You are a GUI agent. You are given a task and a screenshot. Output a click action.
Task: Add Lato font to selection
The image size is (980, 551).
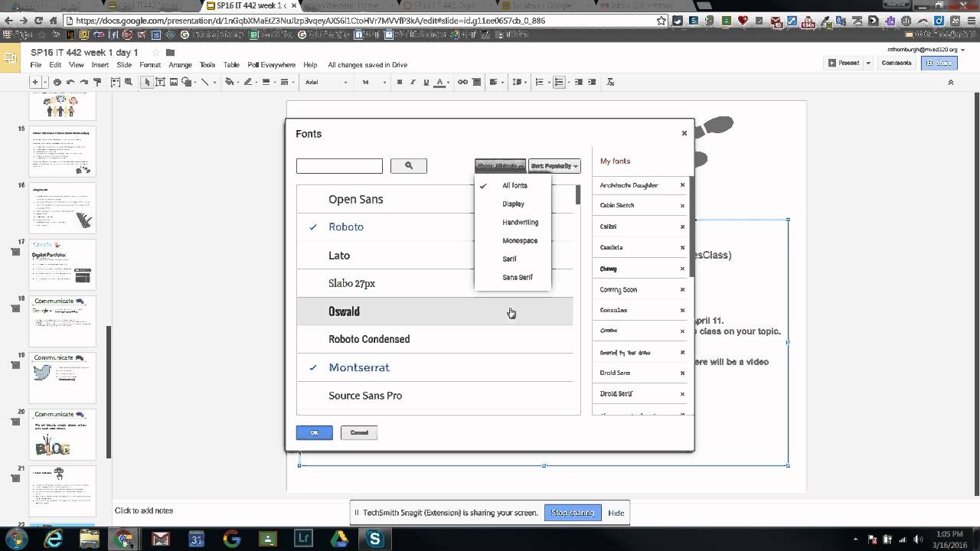434,255
